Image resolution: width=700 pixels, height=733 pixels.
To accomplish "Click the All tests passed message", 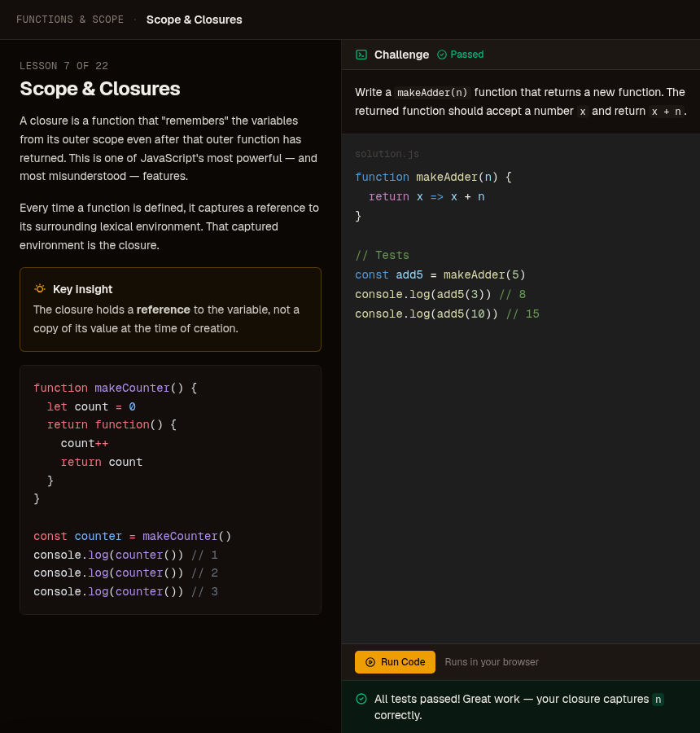I will (x=518, y=707).
